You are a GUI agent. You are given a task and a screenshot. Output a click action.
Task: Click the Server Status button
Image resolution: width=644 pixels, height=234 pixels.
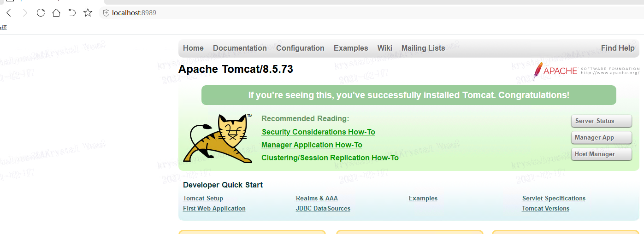[601, 121]
